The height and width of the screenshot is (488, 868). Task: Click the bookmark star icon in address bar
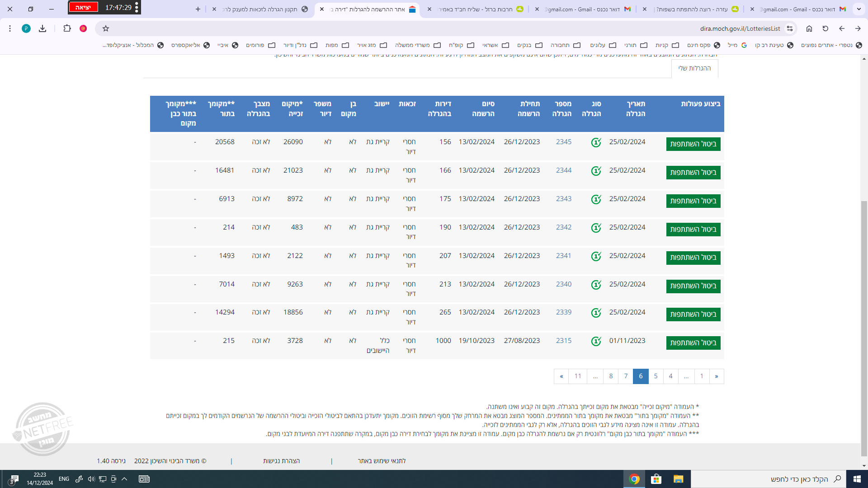pos(106,28)
